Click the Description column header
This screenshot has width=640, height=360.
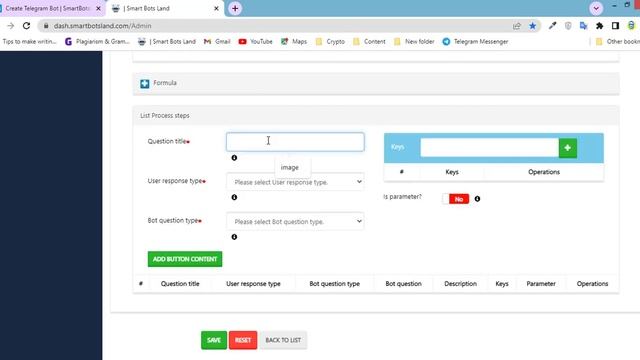click(460, 284)
